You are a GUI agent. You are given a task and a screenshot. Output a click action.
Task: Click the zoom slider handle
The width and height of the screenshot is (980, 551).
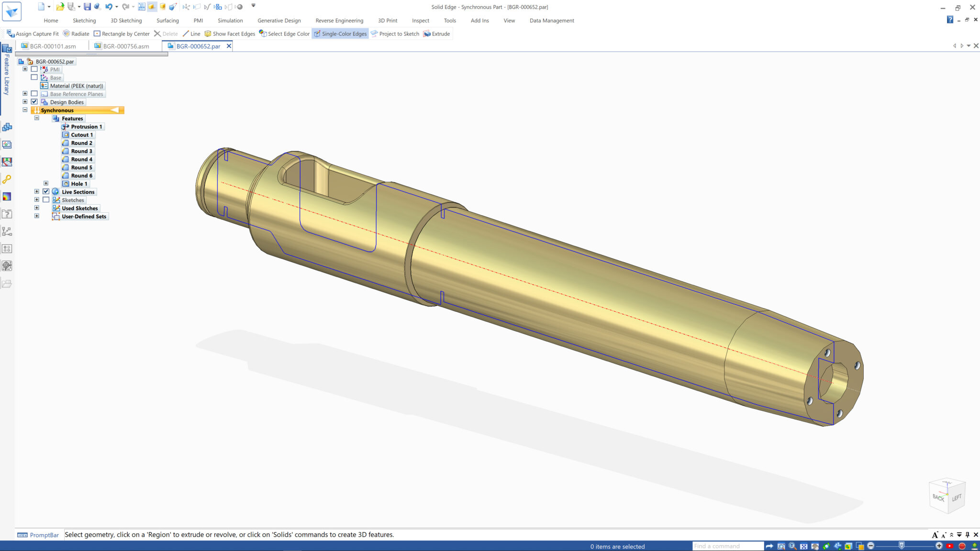click(x=902, y=546)
